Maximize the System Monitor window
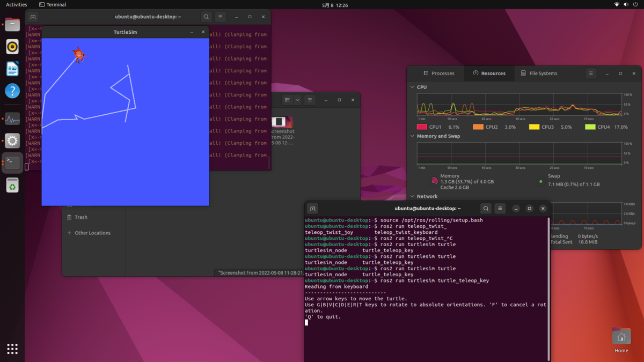 click(x=620, y=73)
